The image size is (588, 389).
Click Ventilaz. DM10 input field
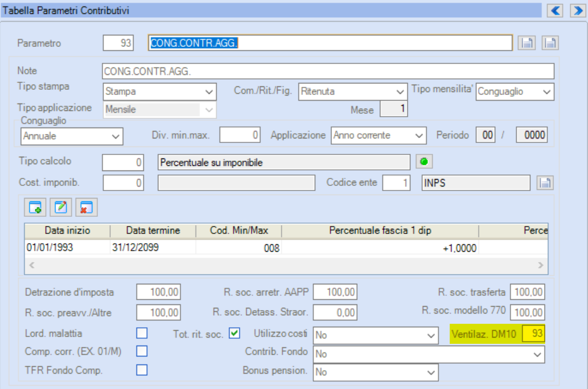click(533, 334)
